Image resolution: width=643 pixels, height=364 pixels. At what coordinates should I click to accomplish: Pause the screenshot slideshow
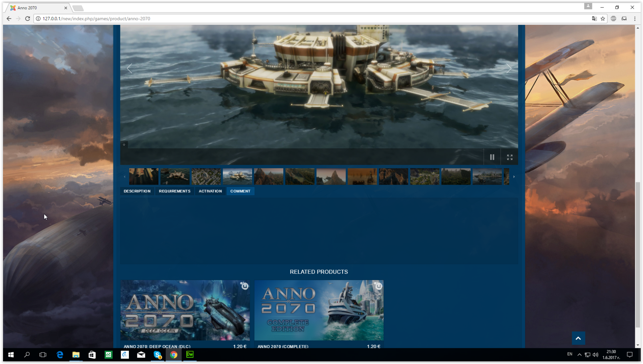point(492,157)
